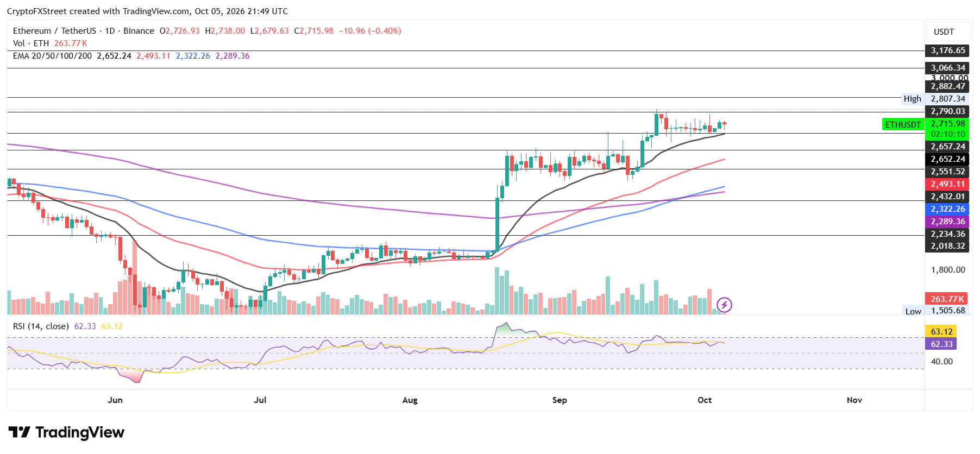980x454 pixels.
Task: Click the Low 1,505.68 label
Action: (x=935, y=311)
